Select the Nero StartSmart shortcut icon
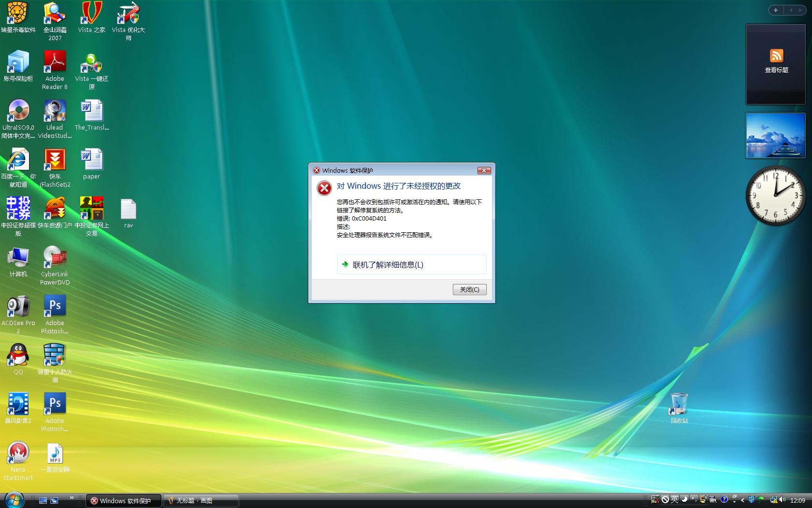The width and height of the screenshot is (812, 508). [18, 462]
